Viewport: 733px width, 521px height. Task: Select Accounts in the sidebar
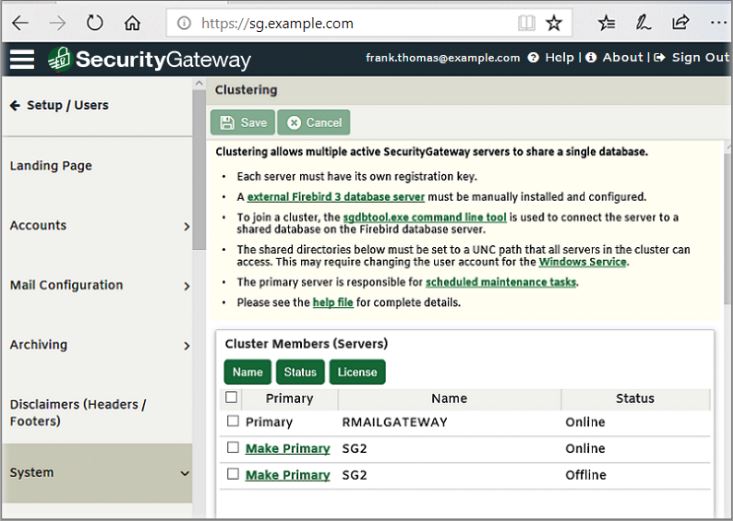tap(97, 225)
